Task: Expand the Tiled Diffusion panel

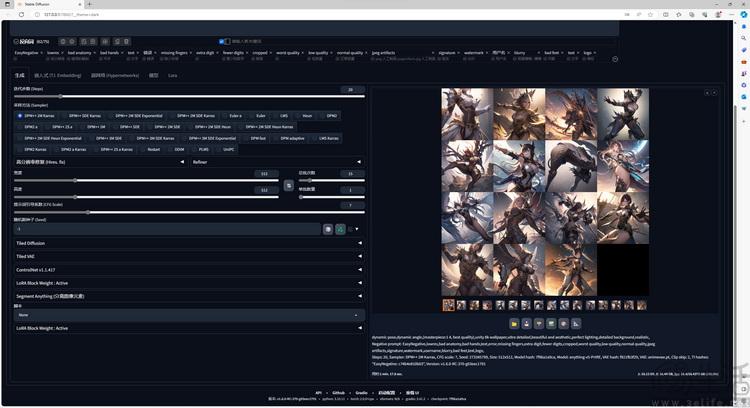Action: (x=189, y=243)
